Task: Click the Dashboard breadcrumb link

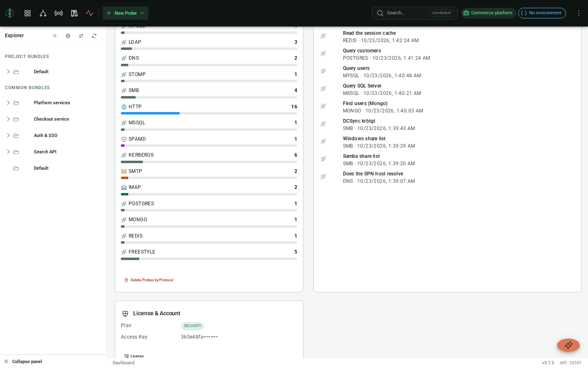Action: tap(123, 363)
